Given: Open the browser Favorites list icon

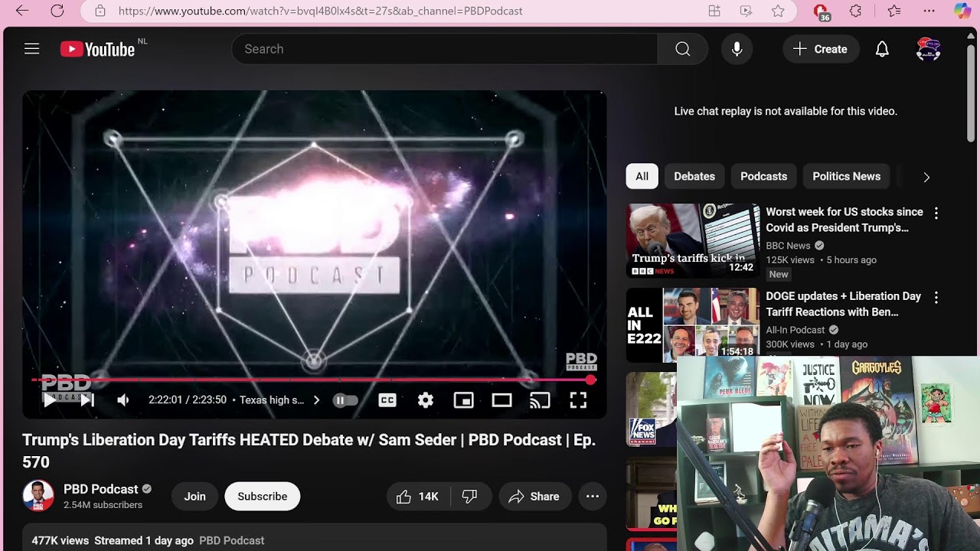Looking at the screenshot, I should 893,11.
